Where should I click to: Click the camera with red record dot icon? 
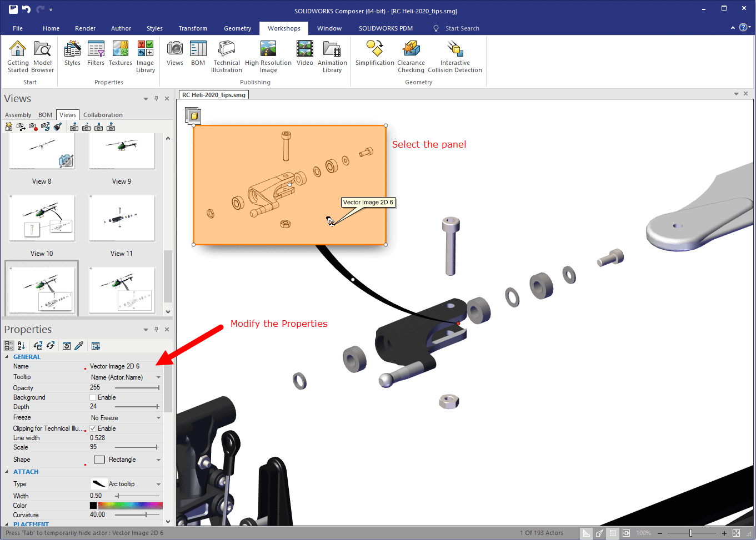coord(33,127)
